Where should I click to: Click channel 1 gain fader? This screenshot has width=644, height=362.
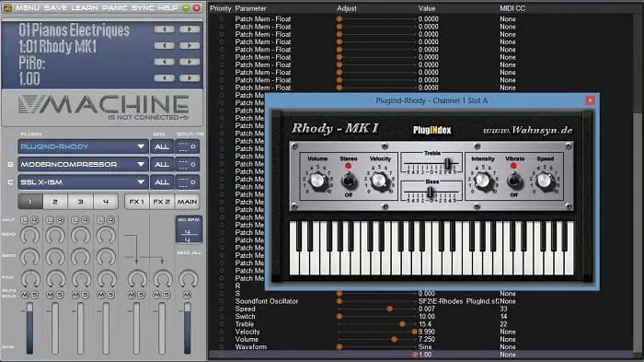click(x=29, y=329)
